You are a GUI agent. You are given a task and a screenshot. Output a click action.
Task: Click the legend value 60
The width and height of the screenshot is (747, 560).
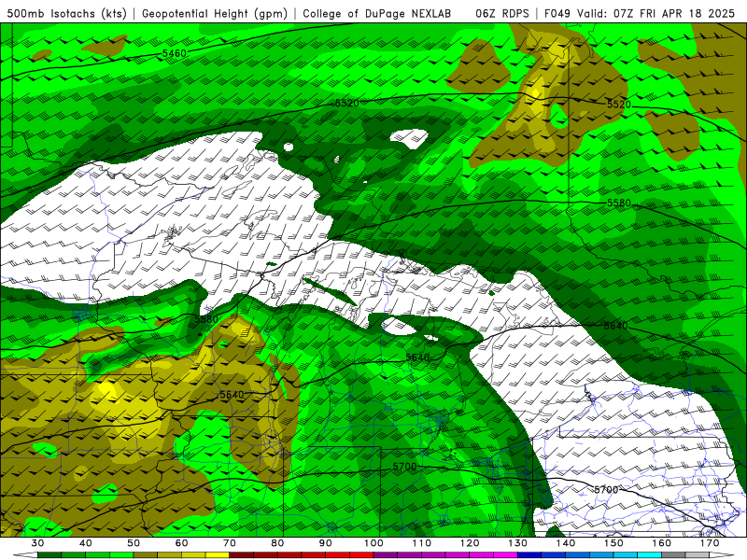coord(181,543)
